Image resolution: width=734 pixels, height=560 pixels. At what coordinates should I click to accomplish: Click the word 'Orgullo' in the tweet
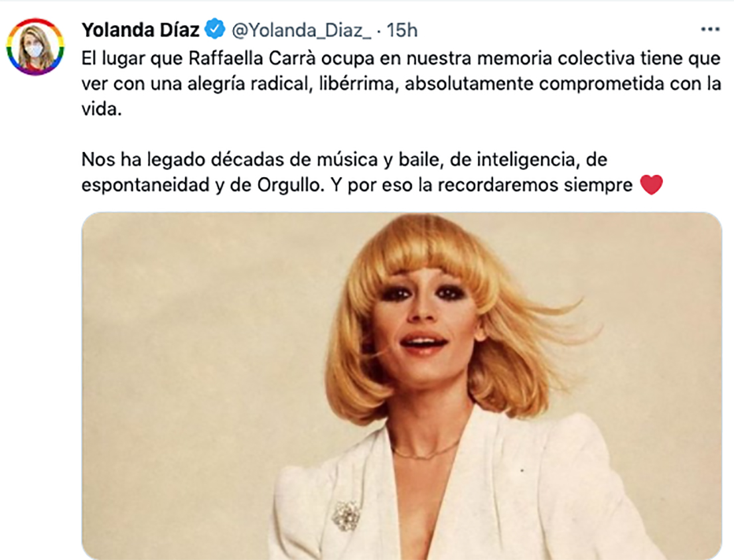click(x=290, y=185)
